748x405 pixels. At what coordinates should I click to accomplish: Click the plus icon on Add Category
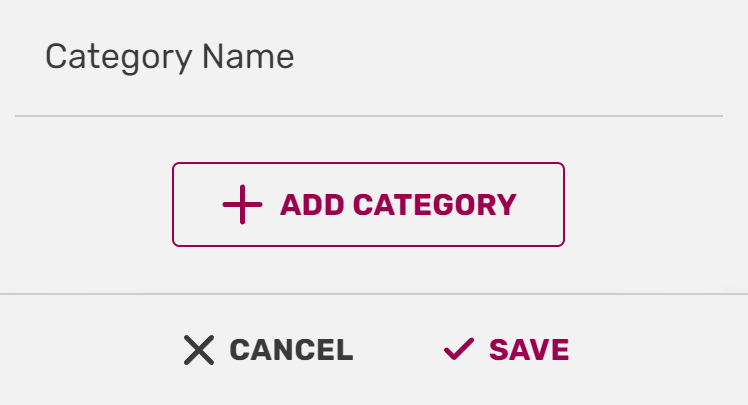tap(242, 205)
